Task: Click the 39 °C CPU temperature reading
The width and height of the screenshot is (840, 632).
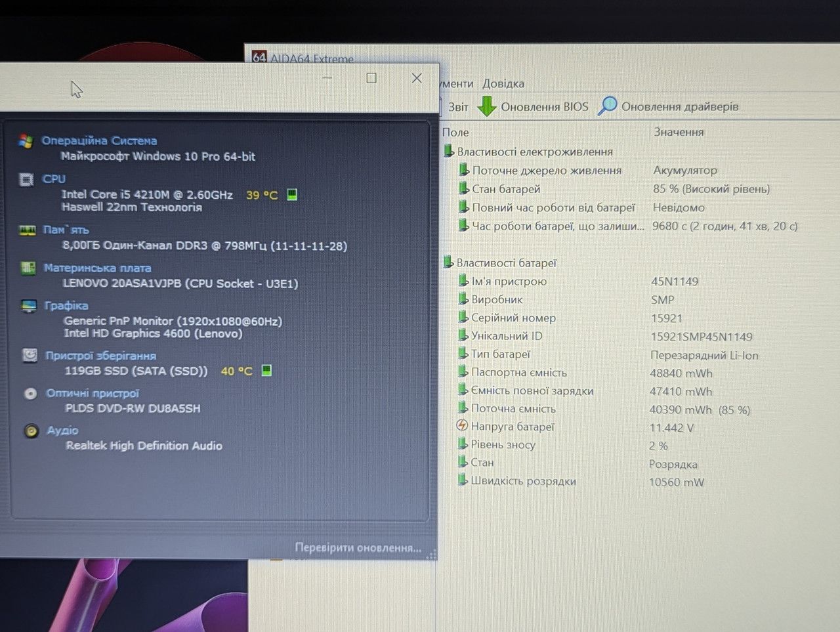Action: pyautogui.click(x=262, y=195)
